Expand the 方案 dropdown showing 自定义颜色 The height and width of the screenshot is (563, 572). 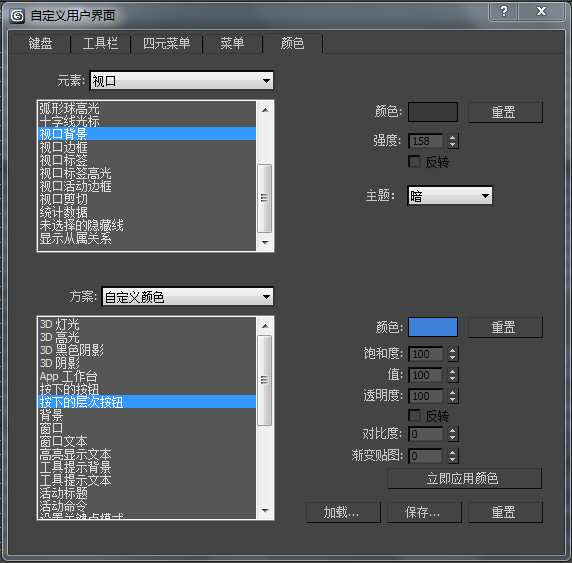(x=188, y=297)
